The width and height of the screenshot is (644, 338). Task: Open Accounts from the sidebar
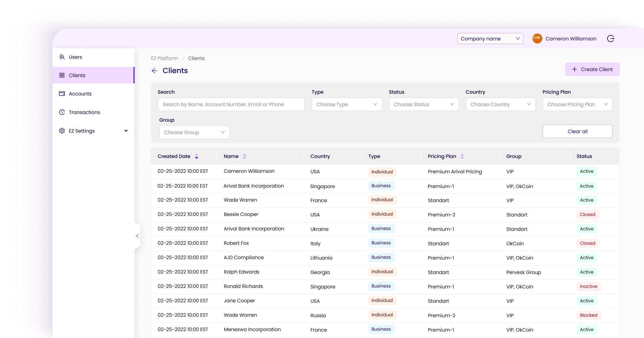pos(93,94)
